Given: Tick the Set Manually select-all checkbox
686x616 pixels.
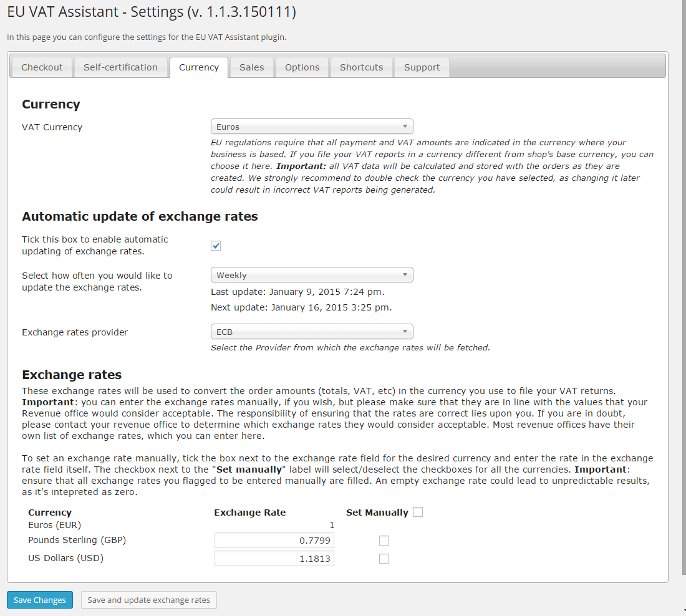Looking at the screenshot, I should (x=418, y=512).
